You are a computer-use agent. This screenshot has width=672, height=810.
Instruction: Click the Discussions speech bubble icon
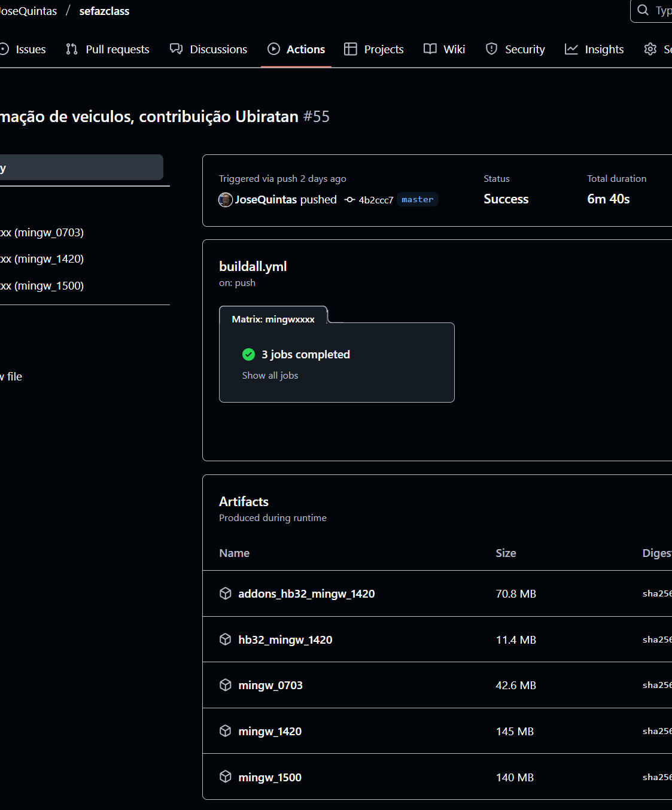click(x=176, y=49)
